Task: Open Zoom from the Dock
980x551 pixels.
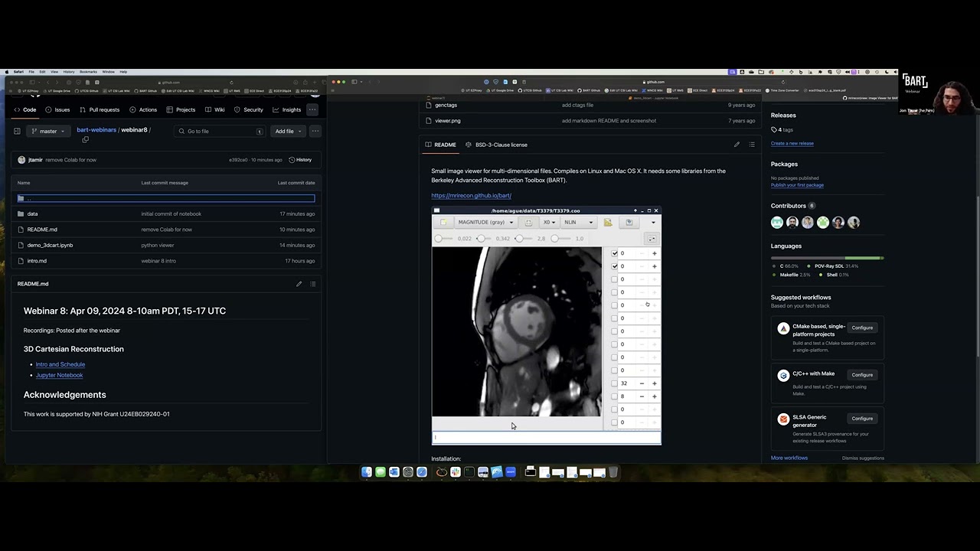Action: (x=511, y=472)
